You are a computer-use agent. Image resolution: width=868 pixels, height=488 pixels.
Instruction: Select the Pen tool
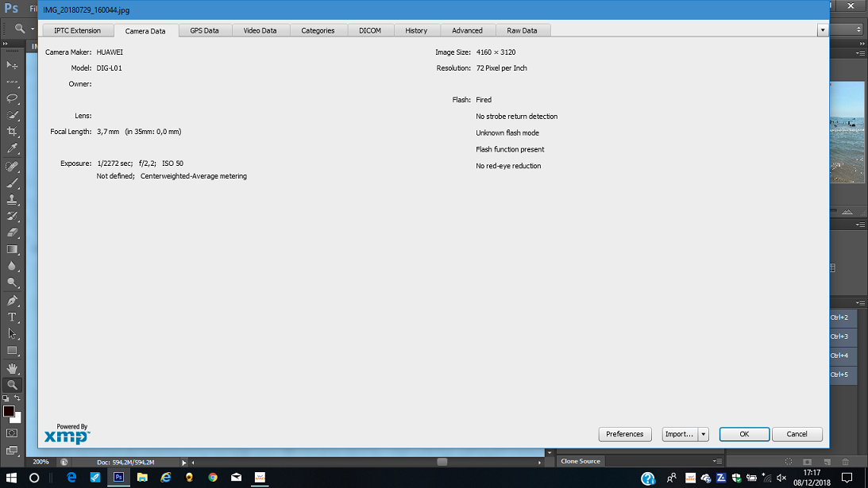[x=12, y=301]
